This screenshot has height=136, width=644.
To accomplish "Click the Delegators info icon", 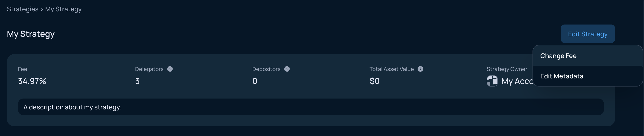I will click(x=170, y=69).
